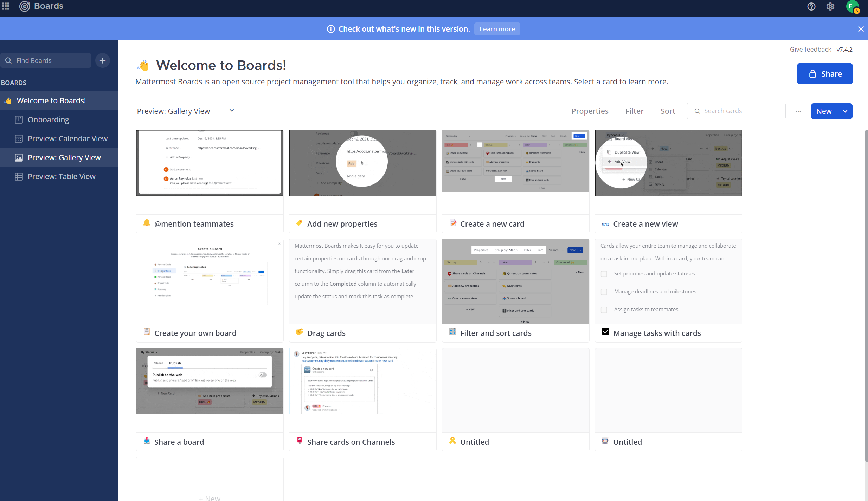Image resolution: width=868 pixels, height=501 pixels.
Task: Select Preview: Table View in sidebar
Action: click(62, 177)
